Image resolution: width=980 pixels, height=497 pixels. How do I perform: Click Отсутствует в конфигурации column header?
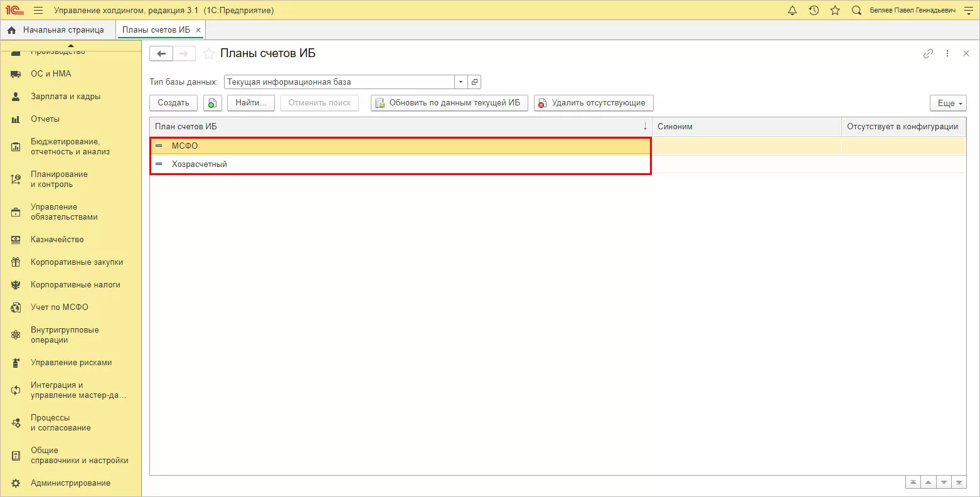[903, 127]
